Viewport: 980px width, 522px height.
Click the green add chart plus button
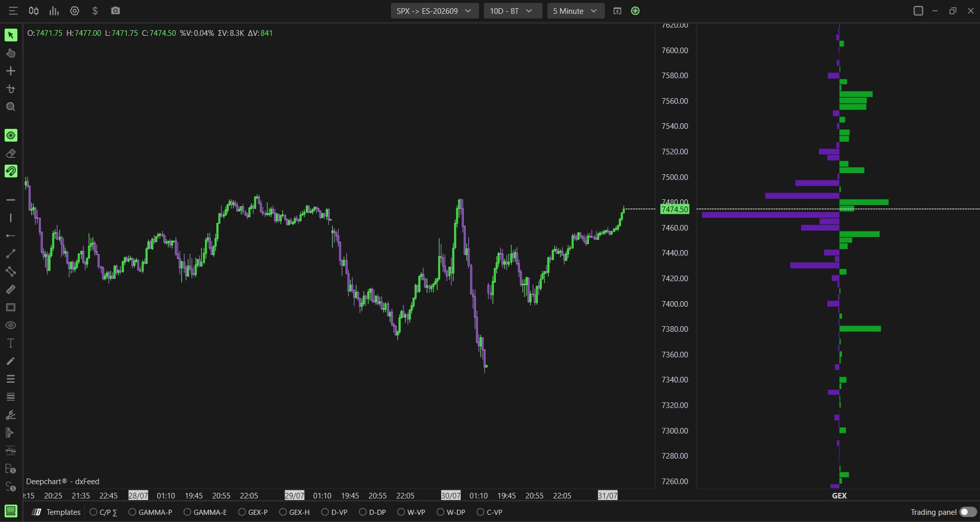click(x=635, y=11)
